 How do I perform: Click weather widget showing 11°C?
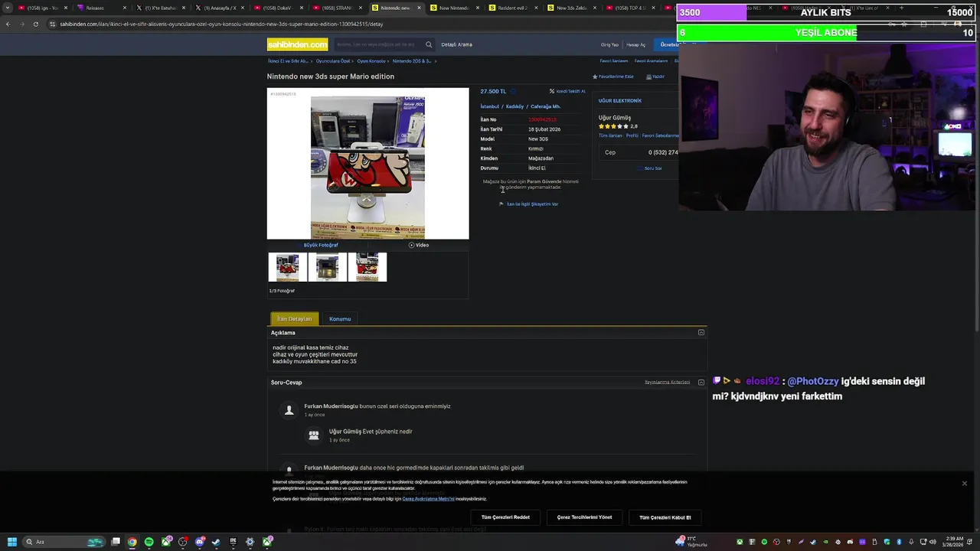tap(691, 542)
